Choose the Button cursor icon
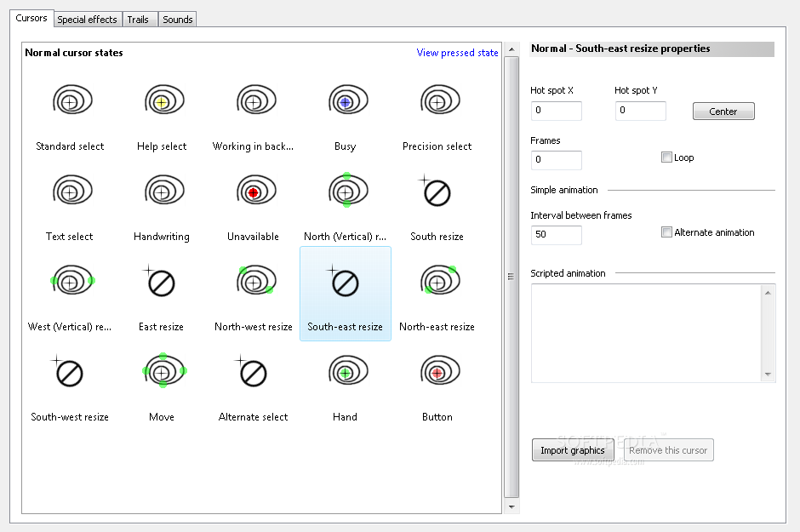The image size is (800, 532). tap(440, 371)
